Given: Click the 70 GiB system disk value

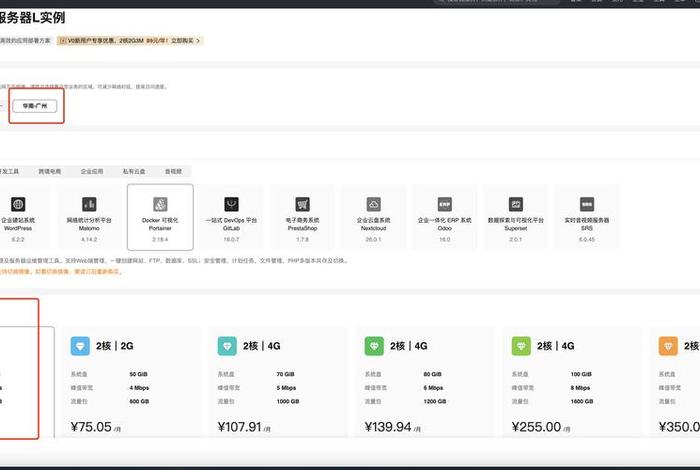Looking at the screenshot, I should (x=285, y=374).
